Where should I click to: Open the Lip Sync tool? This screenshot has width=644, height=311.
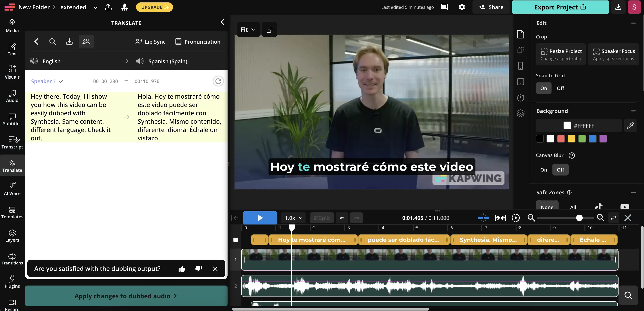pyautogui.click(x=150, y=42)
